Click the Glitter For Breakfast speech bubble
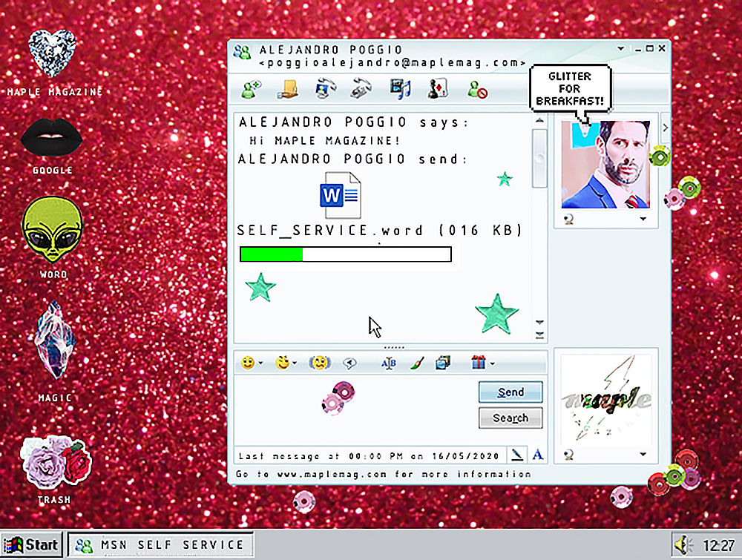The width and height of the screenshot is (742, 560). pos(570,88)
